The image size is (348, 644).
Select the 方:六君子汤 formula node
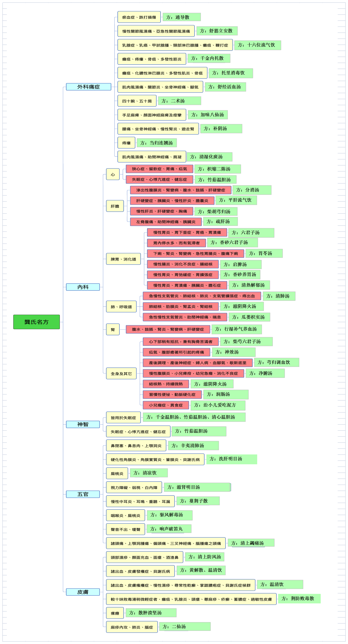[x=251, y=233]
